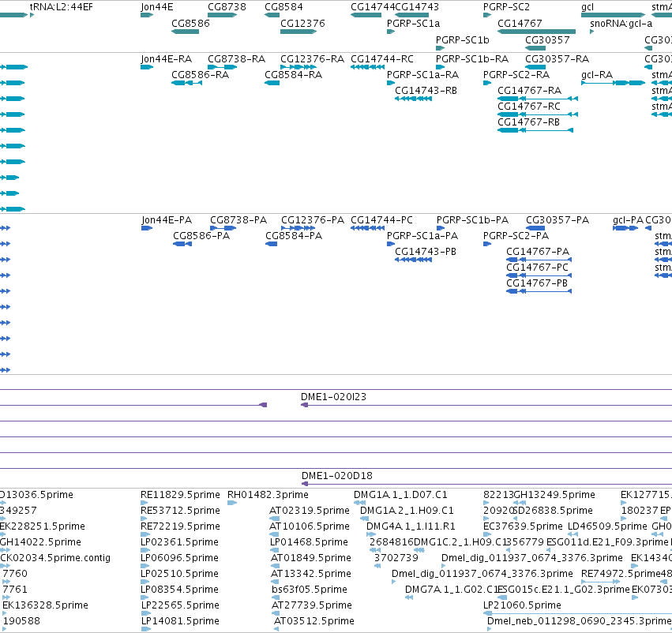
Task: Click the CG14743-RB transcript label
Action: coord(426,90)
